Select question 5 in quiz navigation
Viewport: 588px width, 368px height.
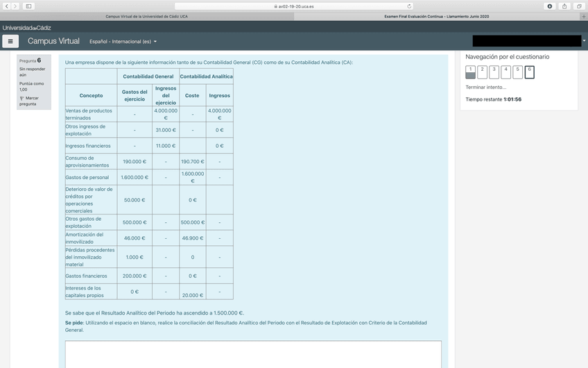[517, 72]
